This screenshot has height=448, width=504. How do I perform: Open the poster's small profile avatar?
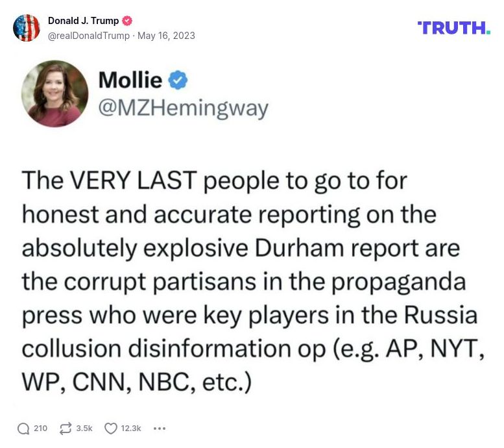(x=27, y=27)
